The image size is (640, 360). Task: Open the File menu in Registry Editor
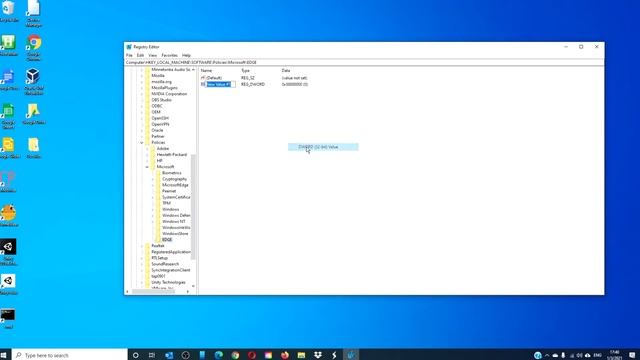pos(129,55)
